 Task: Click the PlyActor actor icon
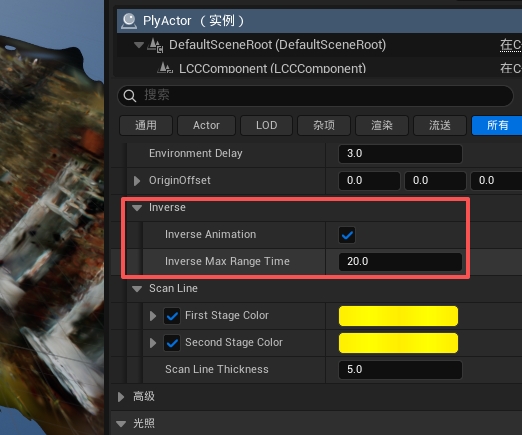[x=129, y=21]
